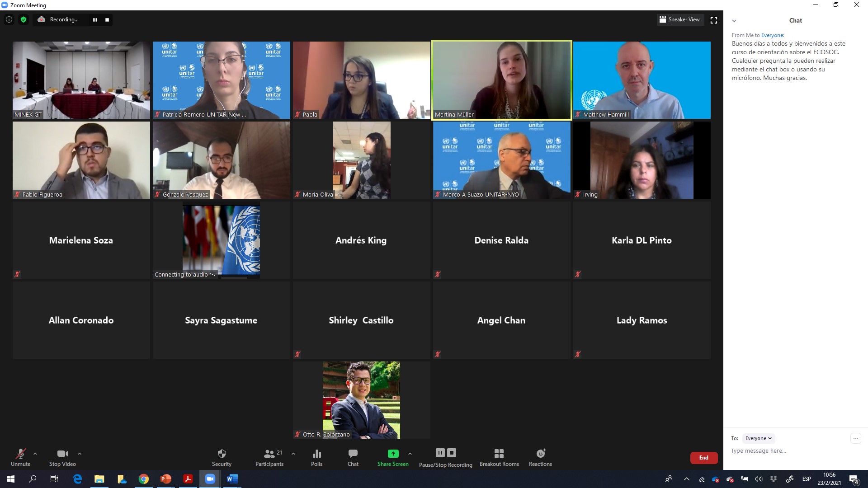
Task: Stop the video camera
Action: [62, 454]
